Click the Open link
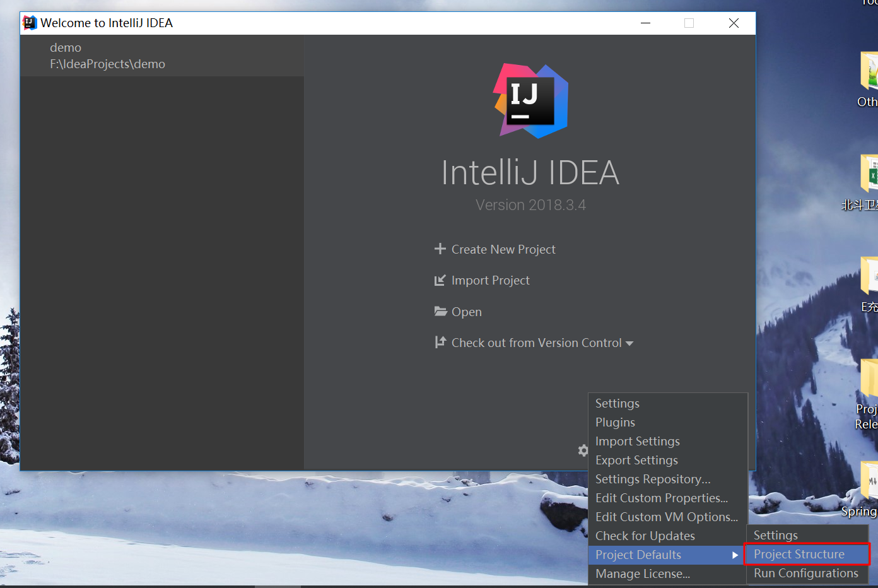This screenshot has height=588, width=878. [467, 312]
